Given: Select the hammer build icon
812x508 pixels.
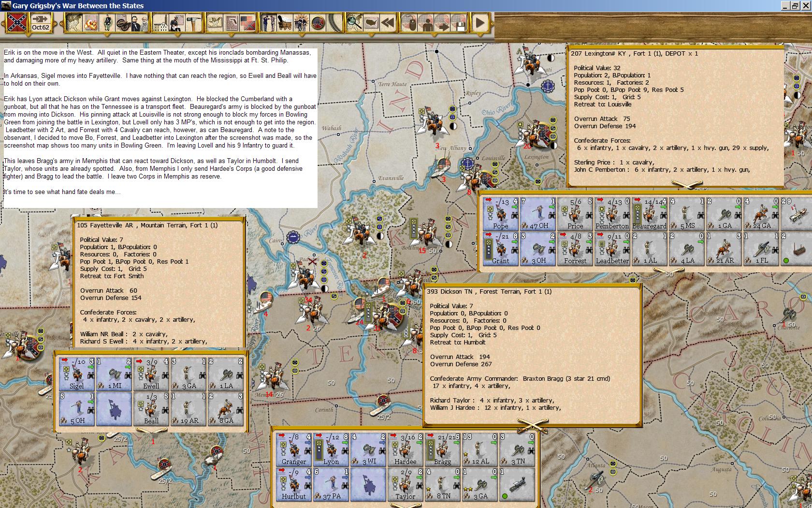Looking at the screenshot, I should pos(193,22).
